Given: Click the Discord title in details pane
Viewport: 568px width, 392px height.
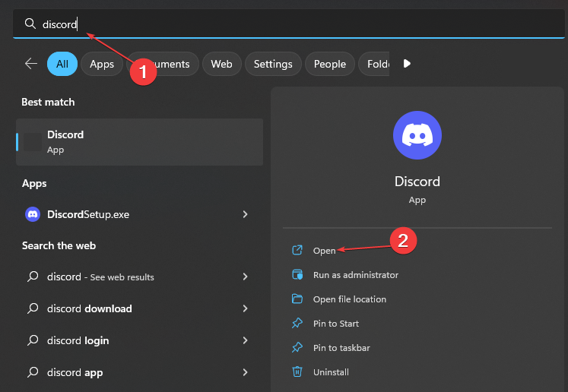Looking at the screenshot, I should click(417, 182).
